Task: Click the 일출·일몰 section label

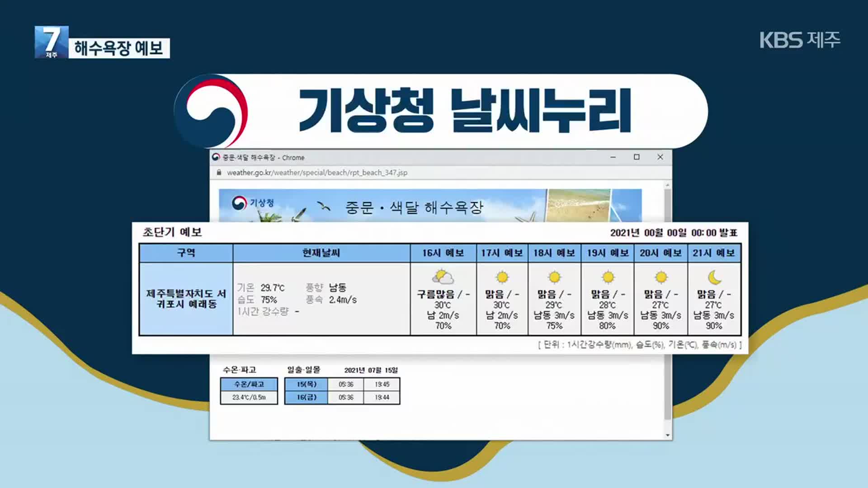Action: 304,370
